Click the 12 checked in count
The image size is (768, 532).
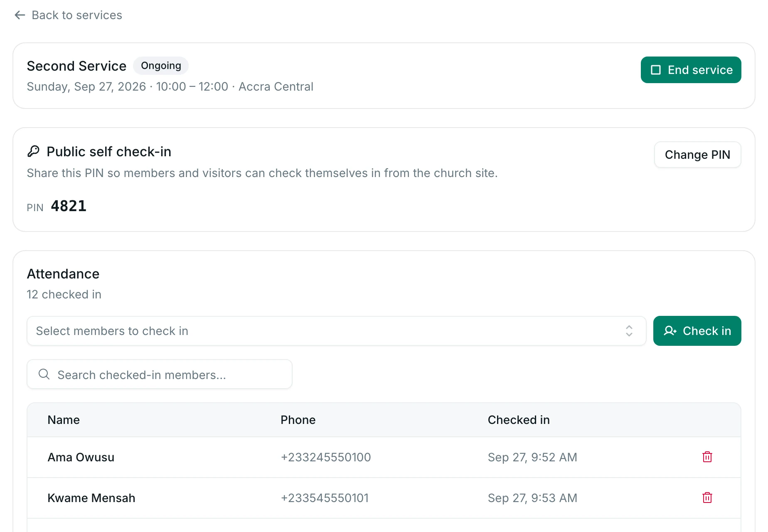(x=64, y=294)
